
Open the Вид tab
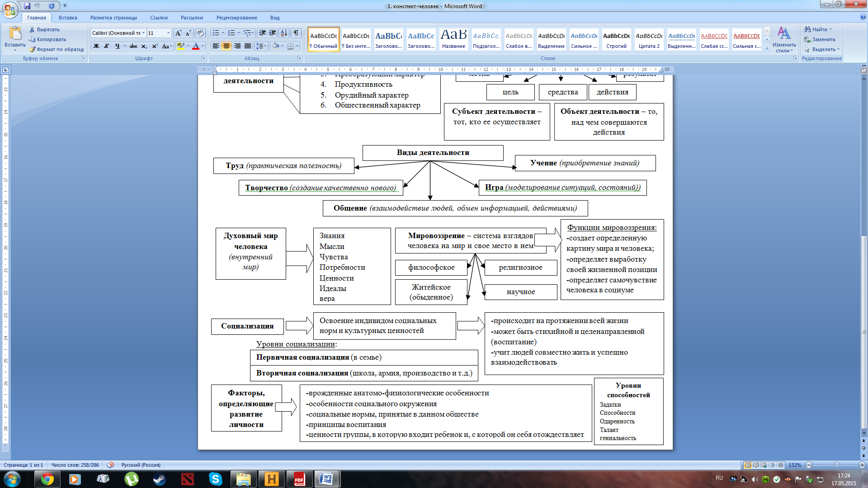pos(275,18)
